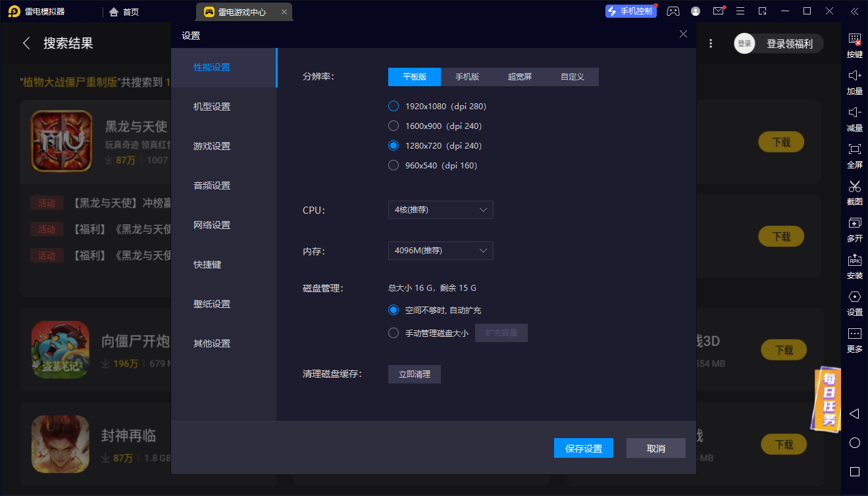The width and height of the screenshot is (868, 496).
Task: Click the 手机控制 button
Action: tap(630, 11)
